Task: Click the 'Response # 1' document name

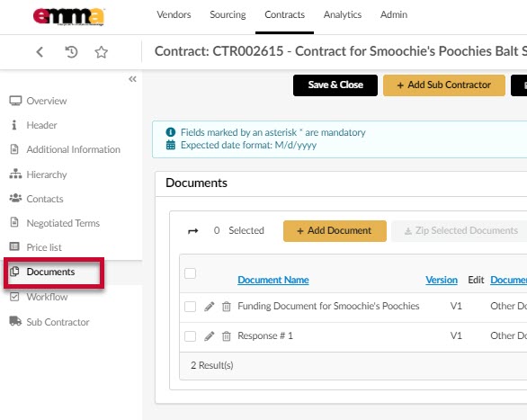Action: [265, 335]
